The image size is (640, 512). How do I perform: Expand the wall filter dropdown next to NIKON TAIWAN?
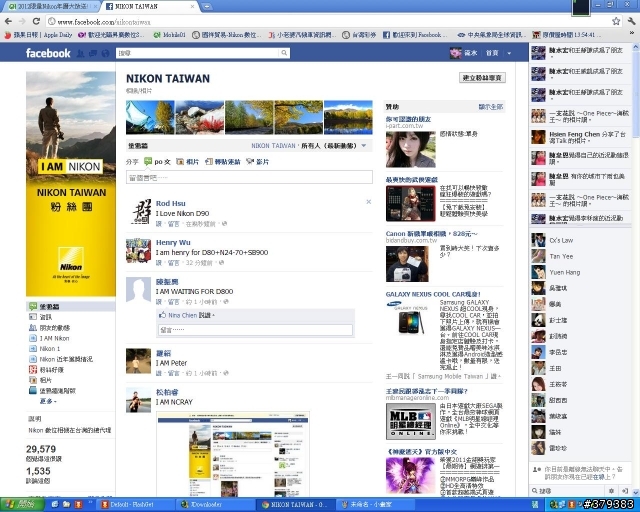pyautogui.click(x=364, y=146)
